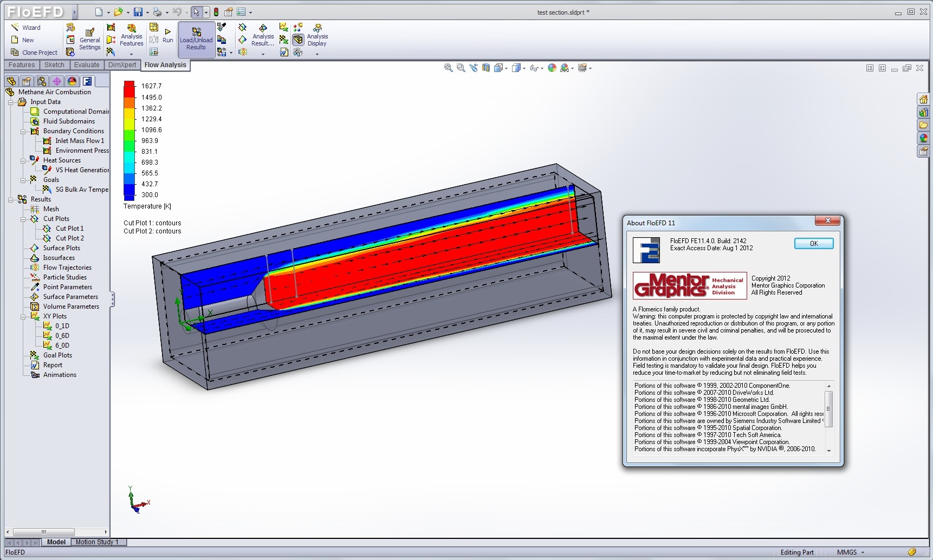Select Inlet Mass Flow 1 item

click(x=74, y=141)
